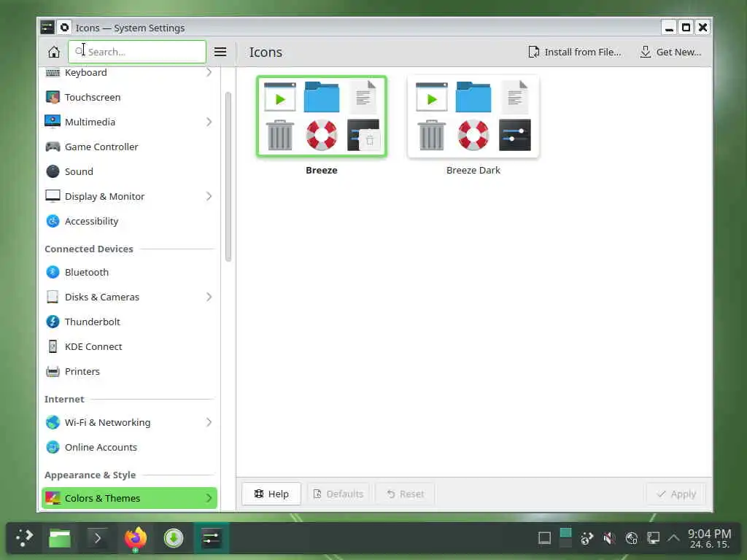The width and height of the screenshot is (747, 560).
Task: Open Bluetooth settings
Action: (129, 272)
